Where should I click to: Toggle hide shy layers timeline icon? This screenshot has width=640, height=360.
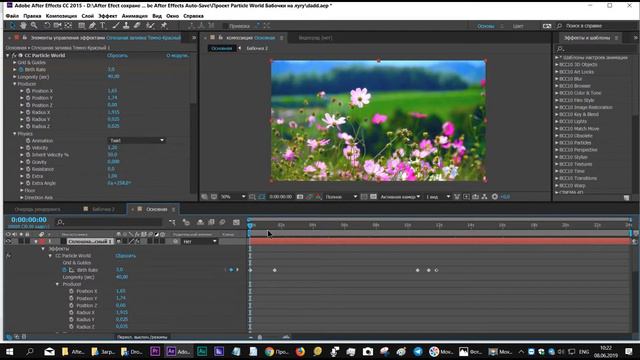200,222
